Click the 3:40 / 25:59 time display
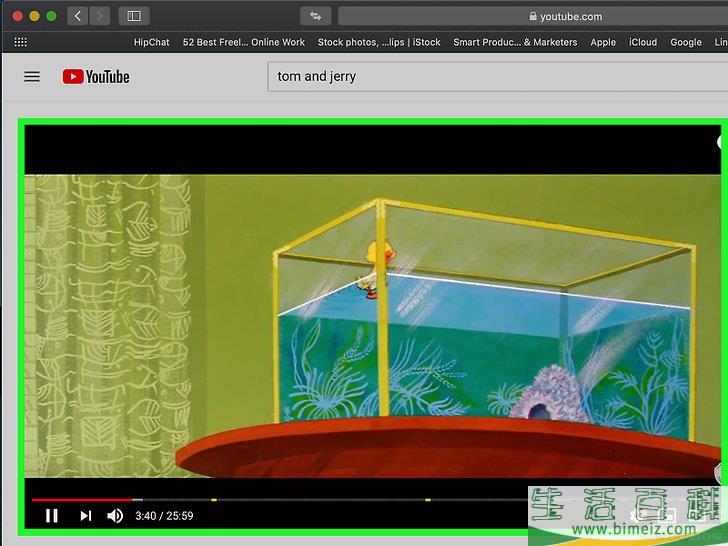The width and height of the screenshot is (728, 546). [x=164, y=516]
